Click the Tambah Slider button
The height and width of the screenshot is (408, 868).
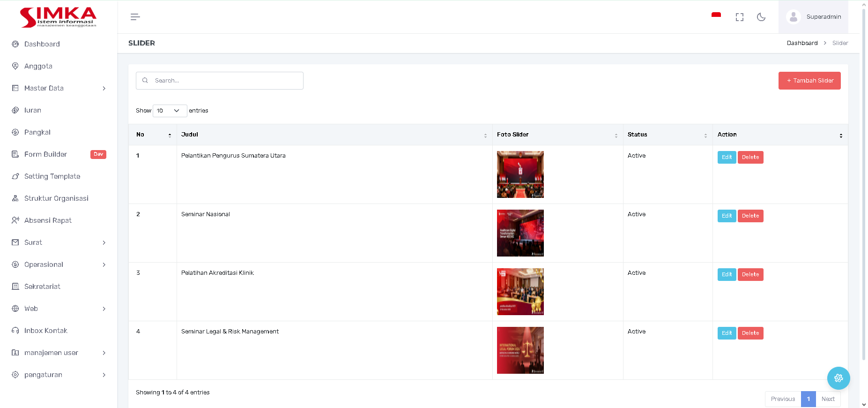click(x=809, y=81)
